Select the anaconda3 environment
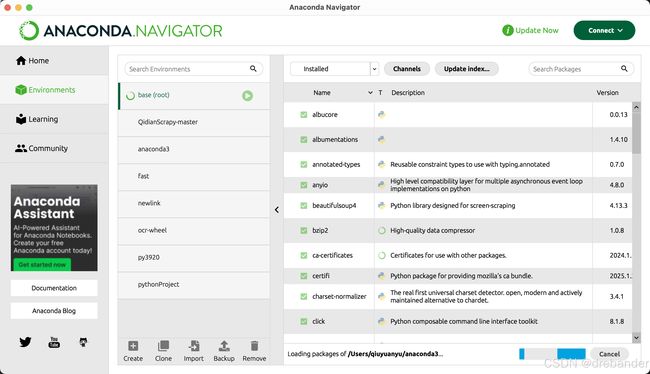The width and height of the screenshot is (650, 374). 194,149
